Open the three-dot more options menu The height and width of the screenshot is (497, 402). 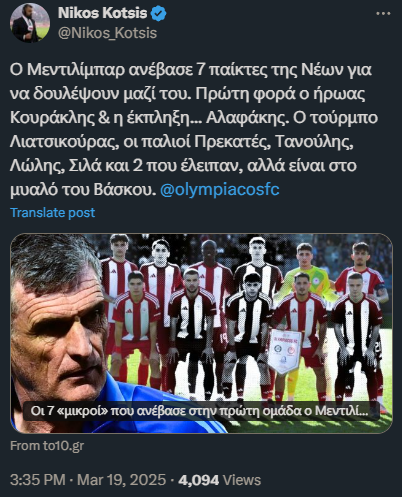(x=383, y=14)
